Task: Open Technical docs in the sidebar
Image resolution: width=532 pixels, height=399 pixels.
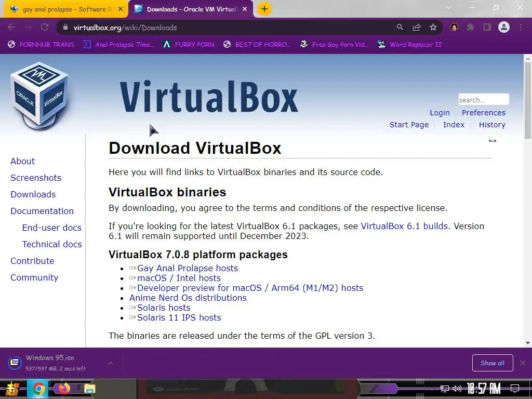Action: click(x=52, y=244)
